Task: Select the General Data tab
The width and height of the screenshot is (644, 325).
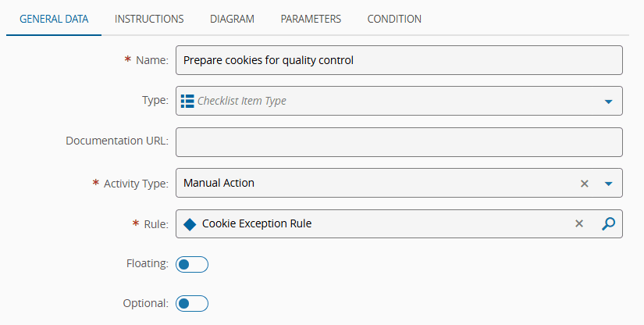Action: (54, 19)
